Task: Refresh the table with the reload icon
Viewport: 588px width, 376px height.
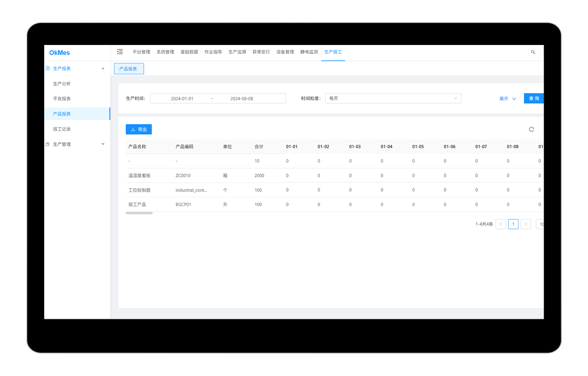Action: point(531,129)
